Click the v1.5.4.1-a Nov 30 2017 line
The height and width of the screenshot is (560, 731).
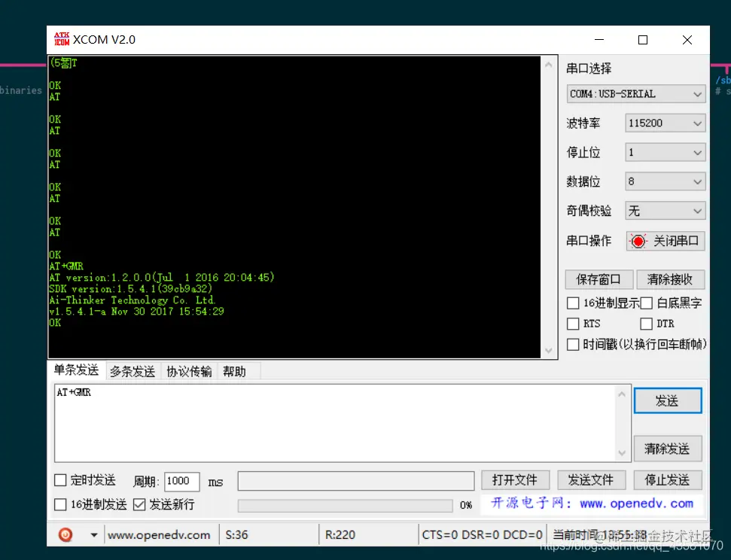(x=136, y=312)
